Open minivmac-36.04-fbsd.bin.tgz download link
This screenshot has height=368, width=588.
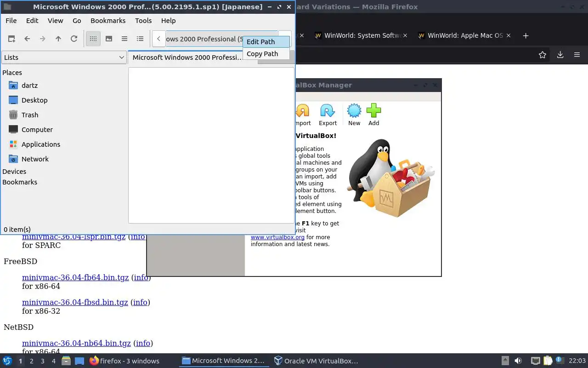click(75, 302)
